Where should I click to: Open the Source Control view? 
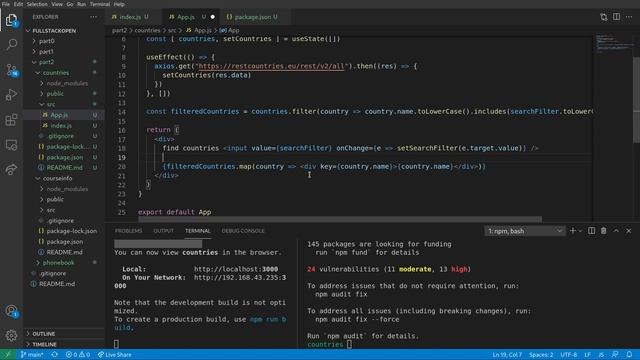tap(11, 70)
